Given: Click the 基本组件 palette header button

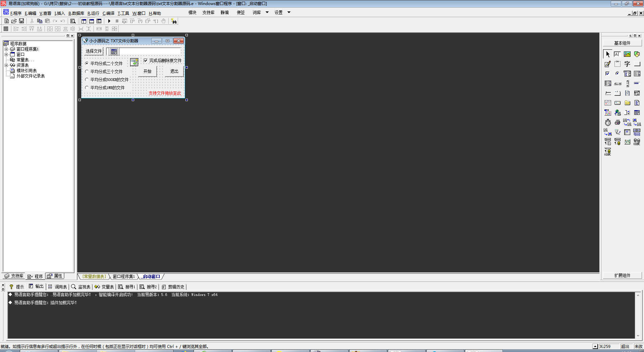Looking at the screenshot, I should pyautogui.click(x=622, y=43).
